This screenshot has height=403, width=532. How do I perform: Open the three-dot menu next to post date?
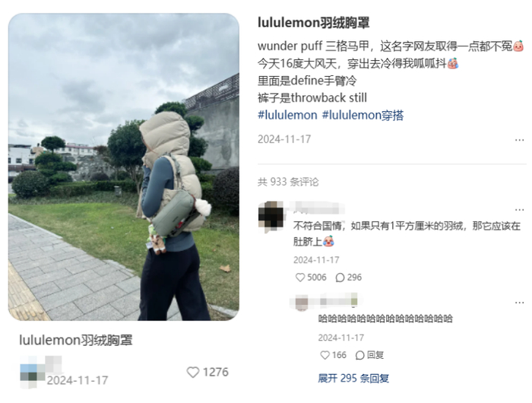coord(519,140)
